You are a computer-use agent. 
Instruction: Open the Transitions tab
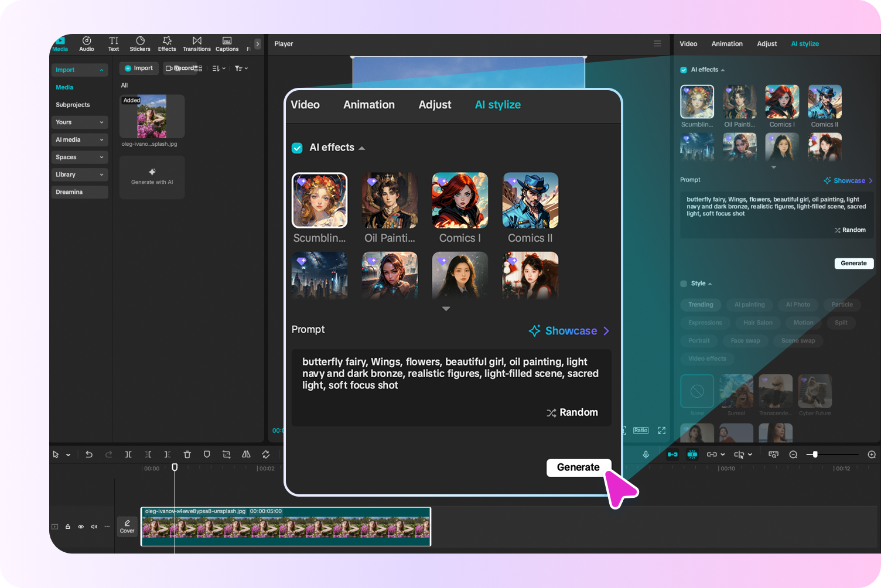coord(197,44)
